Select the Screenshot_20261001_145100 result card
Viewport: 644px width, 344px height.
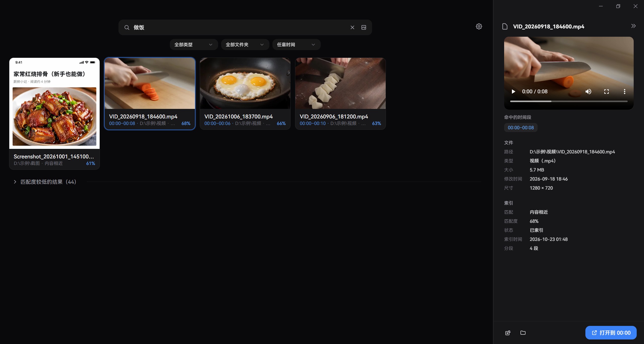point(54,114)
